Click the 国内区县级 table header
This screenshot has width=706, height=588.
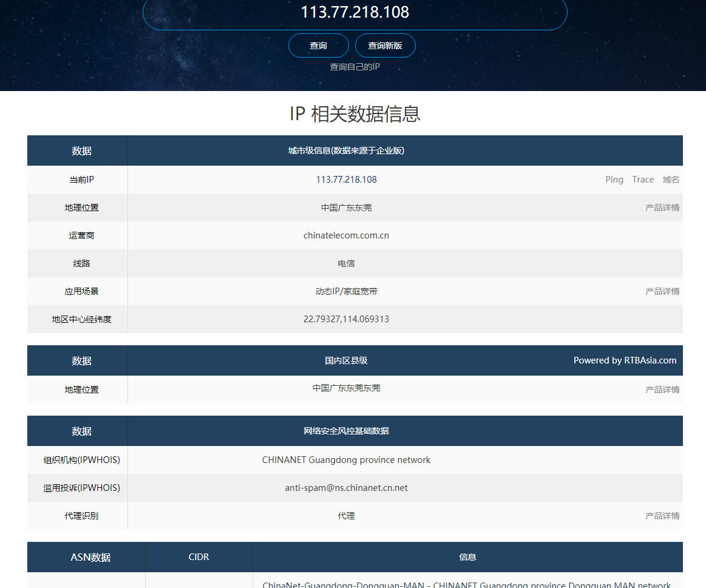(x=346, y=360)
